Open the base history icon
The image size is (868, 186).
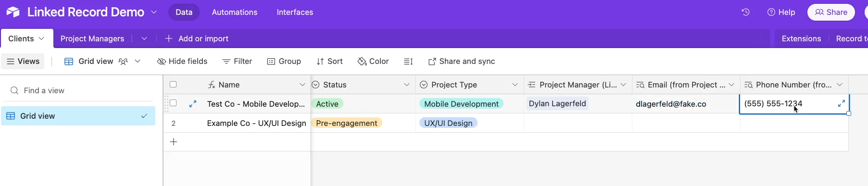(x=745, y=12)
